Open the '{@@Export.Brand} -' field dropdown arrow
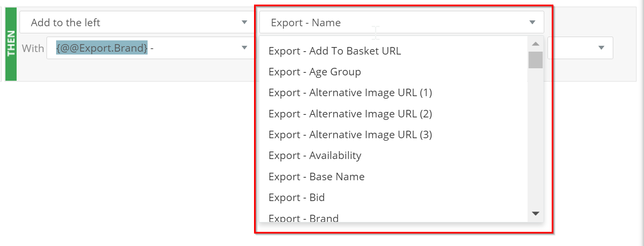 (244, 48)
